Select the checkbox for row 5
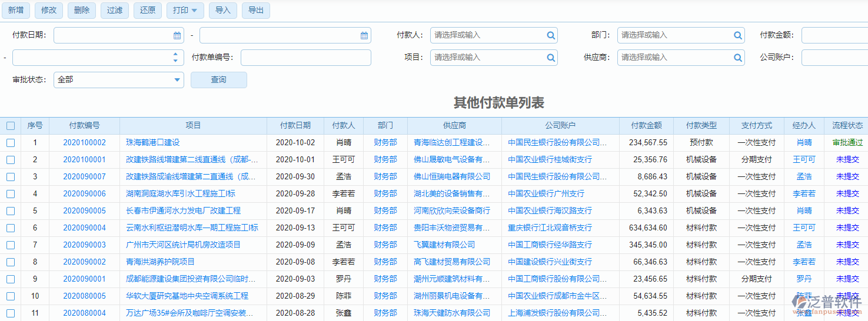This screenshot has width=868, height=321. coord(11,211)
